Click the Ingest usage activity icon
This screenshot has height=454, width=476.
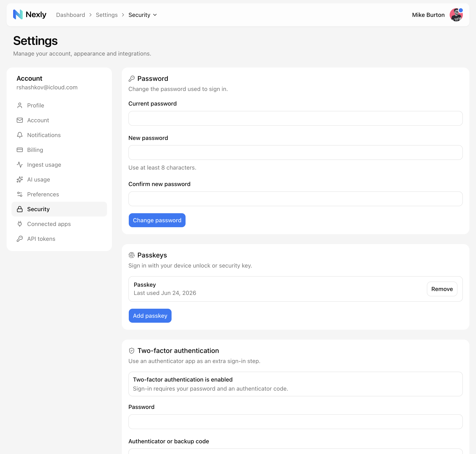pos(20,165)
